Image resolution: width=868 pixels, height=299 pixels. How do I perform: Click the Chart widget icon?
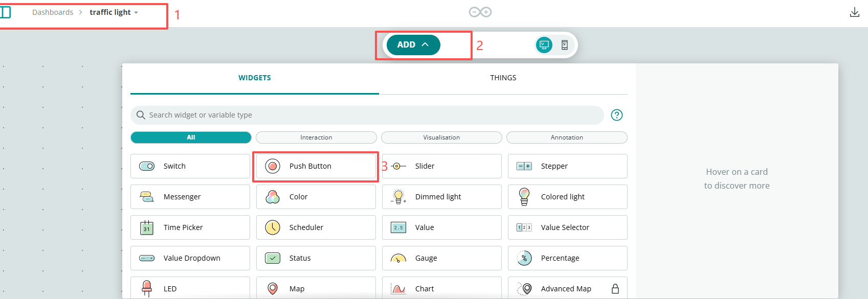coord(398,289)
